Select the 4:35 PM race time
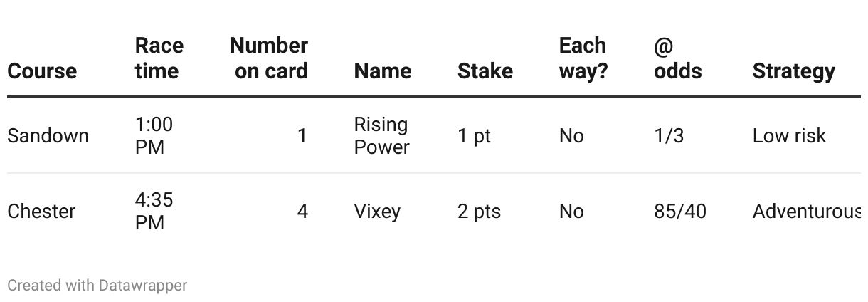The height and width of the screenshot is (302, 868). point(154,212)
